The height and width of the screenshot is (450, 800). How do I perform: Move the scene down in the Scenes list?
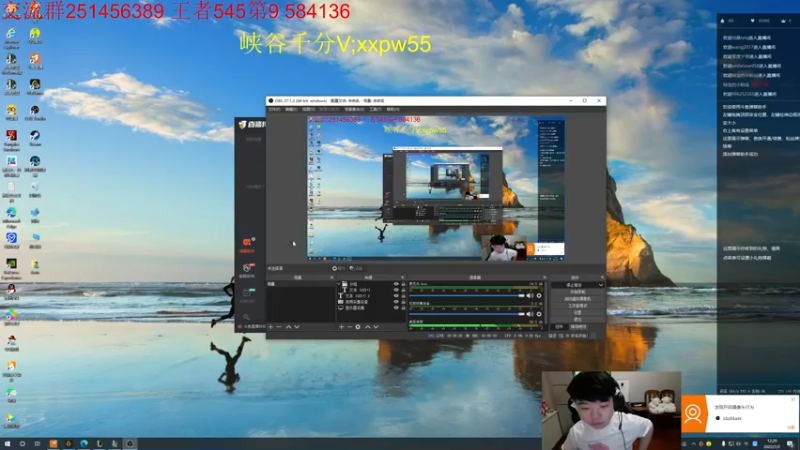[297, 327]
